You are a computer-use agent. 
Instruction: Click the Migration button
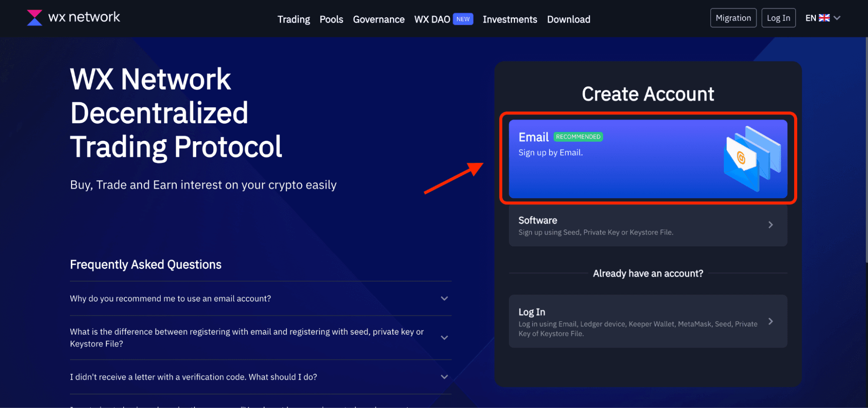pos(733,18)
